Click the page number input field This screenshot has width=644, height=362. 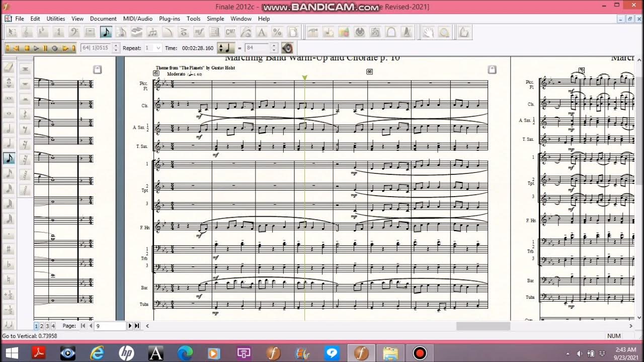[110, 326]
